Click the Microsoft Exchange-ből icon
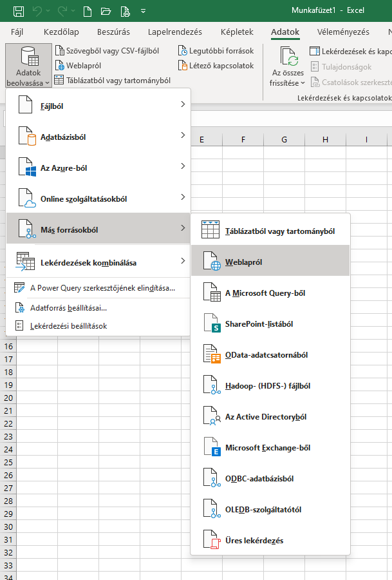 212,447
